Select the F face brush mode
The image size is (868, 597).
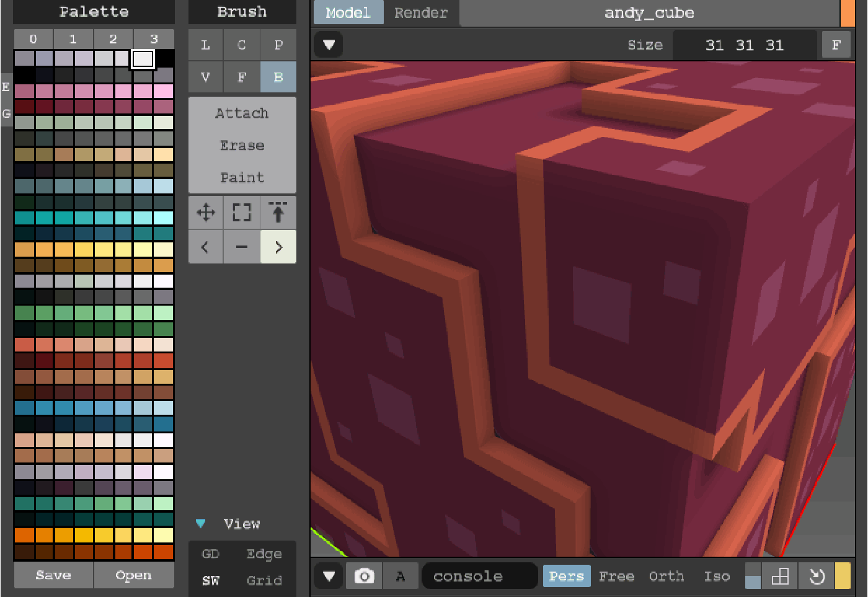[x=242, y=77]
